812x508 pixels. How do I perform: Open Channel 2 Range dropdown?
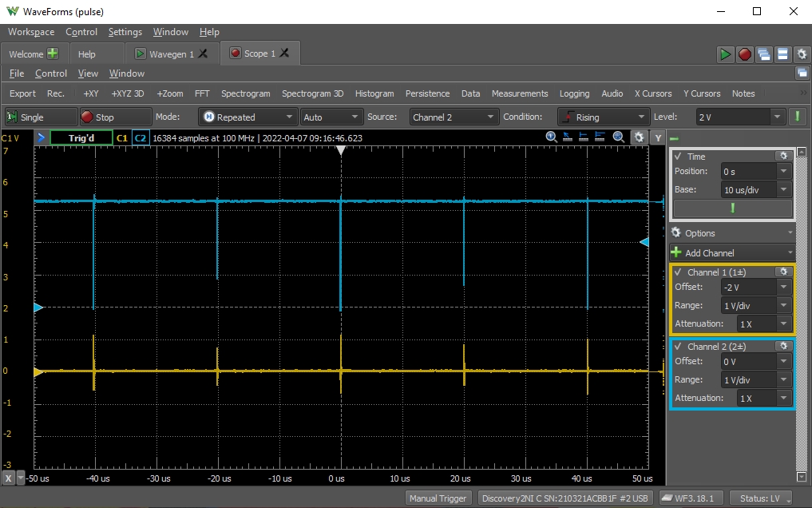coord(783,379)
